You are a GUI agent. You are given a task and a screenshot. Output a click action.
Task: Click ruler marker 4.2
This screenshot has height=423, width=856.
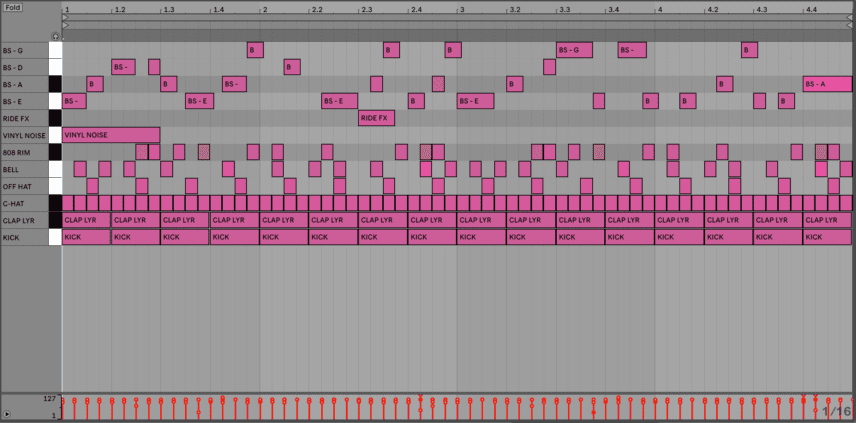click(712, 10)
